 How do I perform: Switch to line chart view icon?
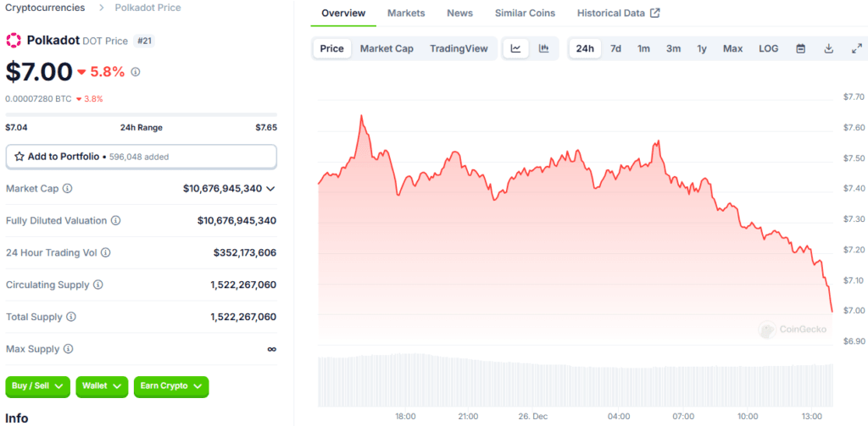pos(516,48)
